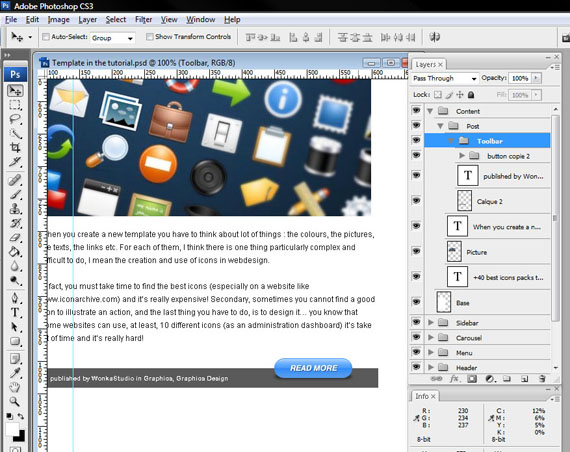
Task: Select the Paint Bucket tool
Action: pos(15,252)
